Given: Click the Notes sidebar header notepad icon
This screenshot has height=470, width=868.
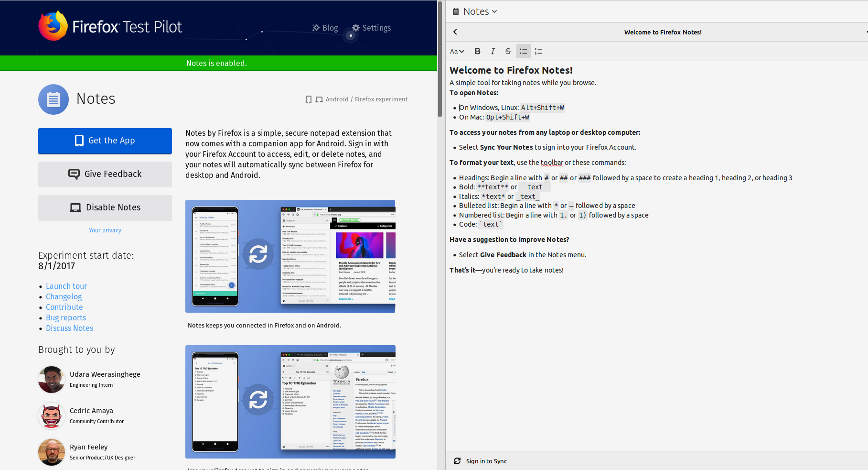Looking at the screenshot, I should pyautogui.click(x=456, y=11).
